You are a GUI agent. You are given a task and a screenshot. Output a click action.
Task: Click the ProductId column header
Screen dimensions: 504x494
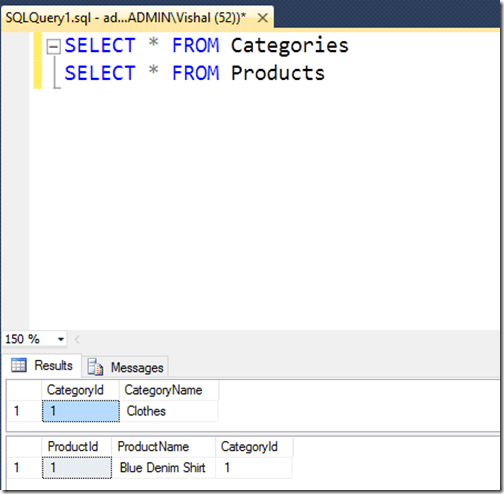(77, 447)
